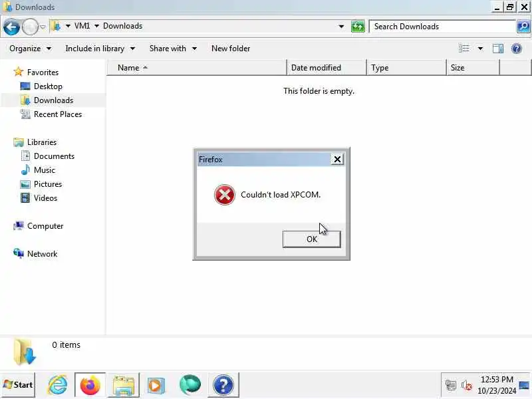
Task: Open the blue Help question mark icon
Action: point(517,49)
